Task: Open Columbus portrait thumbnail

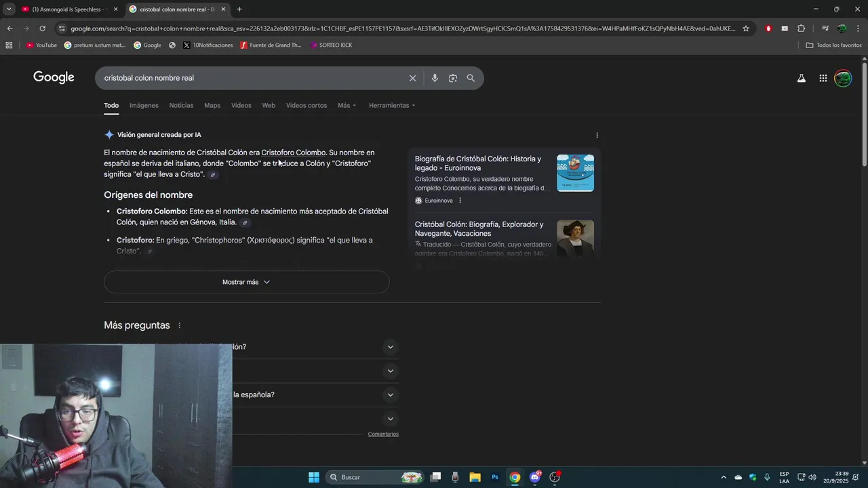Action: tap(575, 238)
